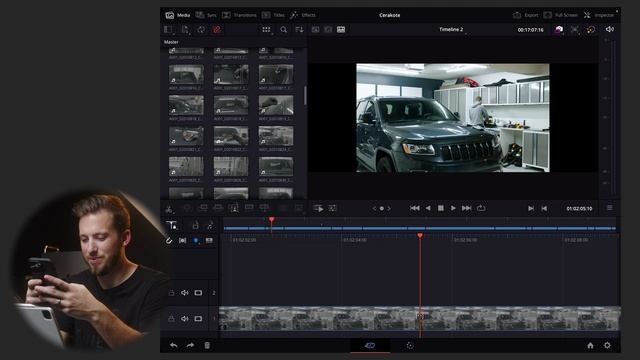Screen dimensions: 640x360
Task: Click the 01:02:05:10 timecode field
Action: click(x=579, y=209)
